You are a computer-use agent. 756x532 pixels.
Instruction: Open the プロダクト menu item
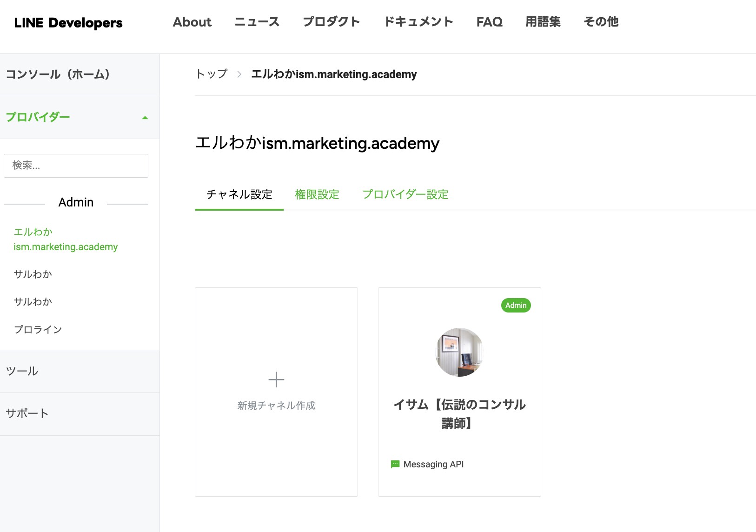point(332,22)
